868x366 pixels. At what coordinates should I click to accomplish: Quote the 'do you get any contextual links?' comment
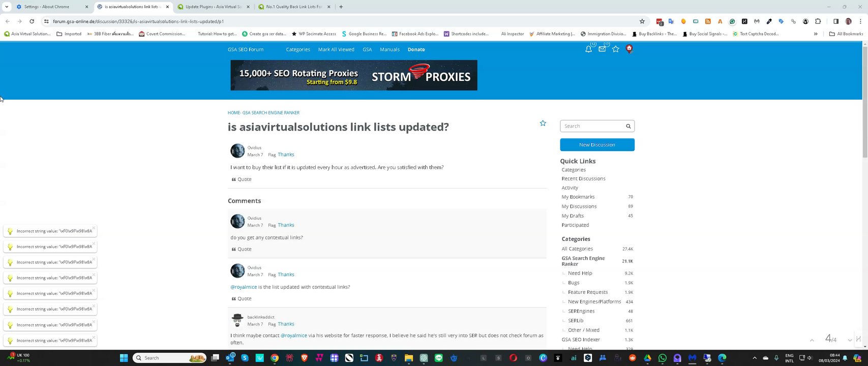point(242,249)
